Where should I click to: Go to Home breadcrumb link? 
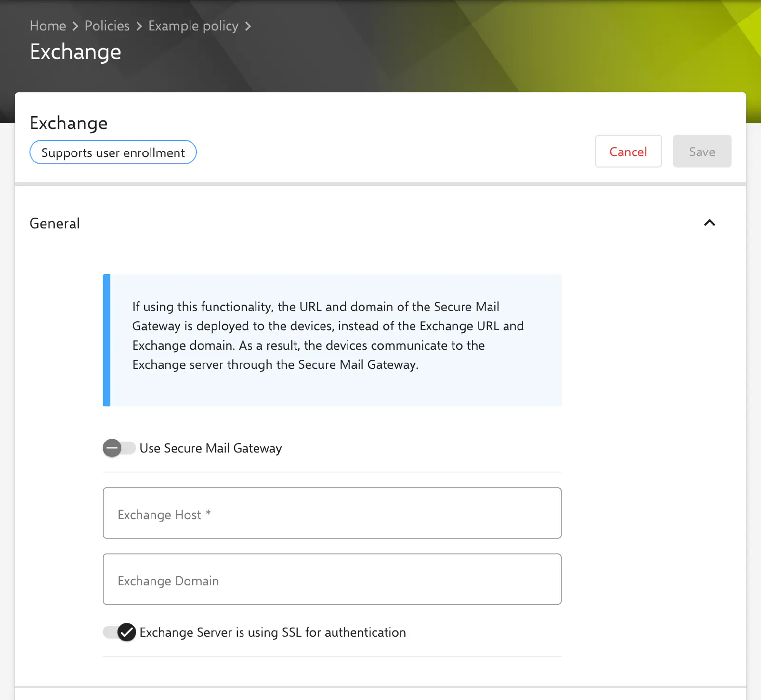point(48,26)
